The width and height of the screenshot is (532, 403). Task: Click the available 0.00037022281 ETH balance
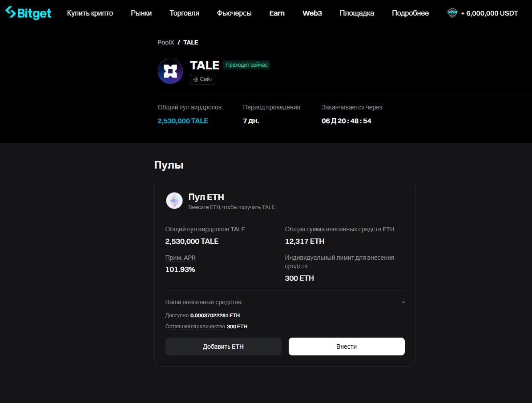click(x=215, y=315)
